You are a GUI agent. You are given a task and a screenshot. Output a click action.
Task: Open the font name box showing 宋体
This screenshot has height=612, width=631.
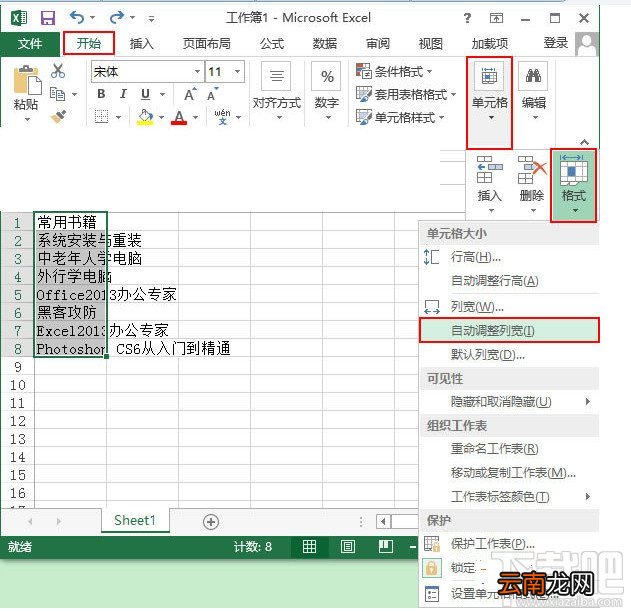click(x=147, y=72)
